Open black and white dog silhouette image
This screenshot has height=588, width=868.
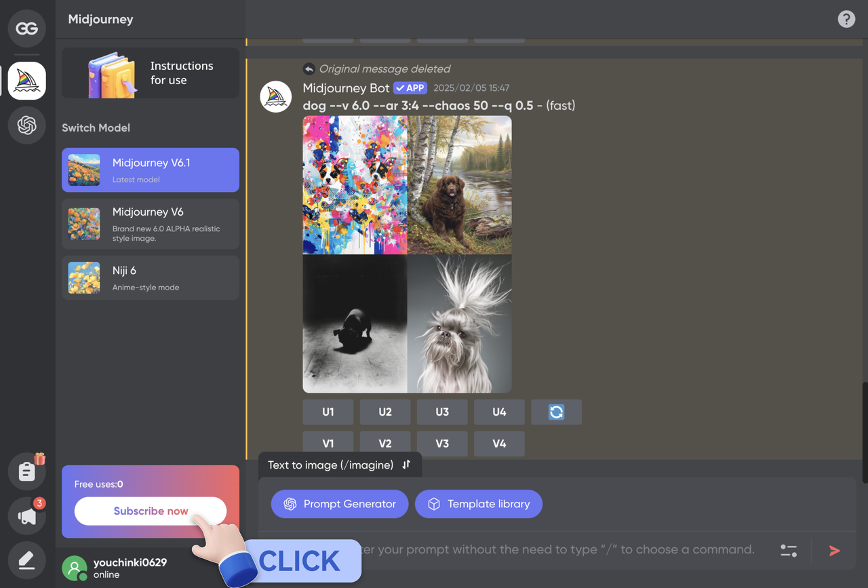(355, 324)
